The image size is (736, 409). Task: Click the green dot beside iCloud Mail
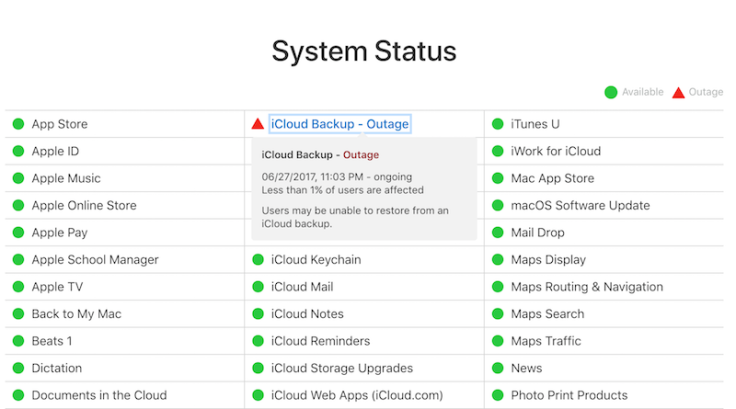[x=258, y=287]
